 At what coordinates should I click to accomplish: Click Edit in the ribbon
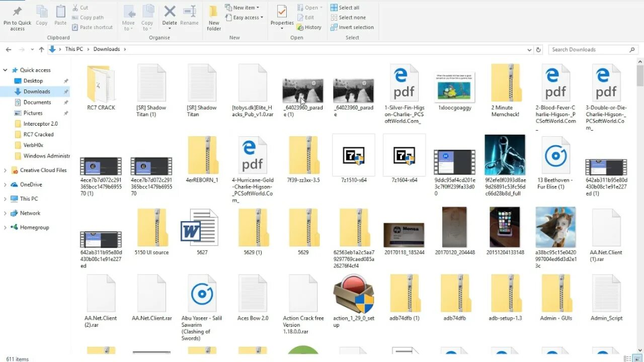305,18
